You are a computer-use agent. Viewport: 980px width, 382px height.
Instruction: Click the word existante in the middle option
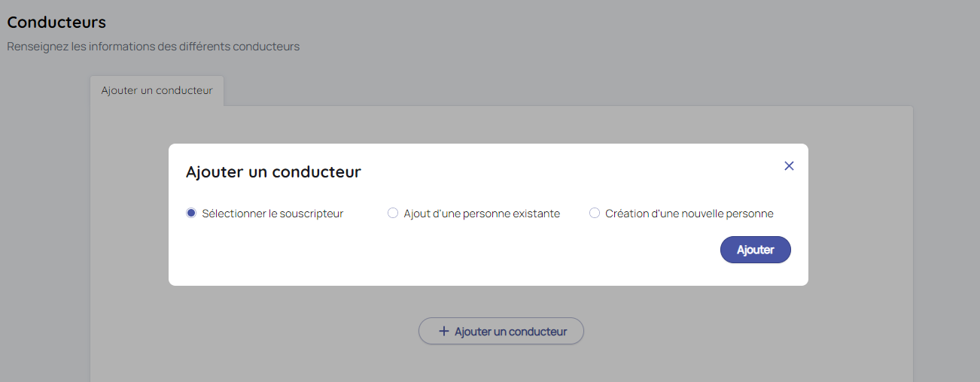click(x=536, y=214)
